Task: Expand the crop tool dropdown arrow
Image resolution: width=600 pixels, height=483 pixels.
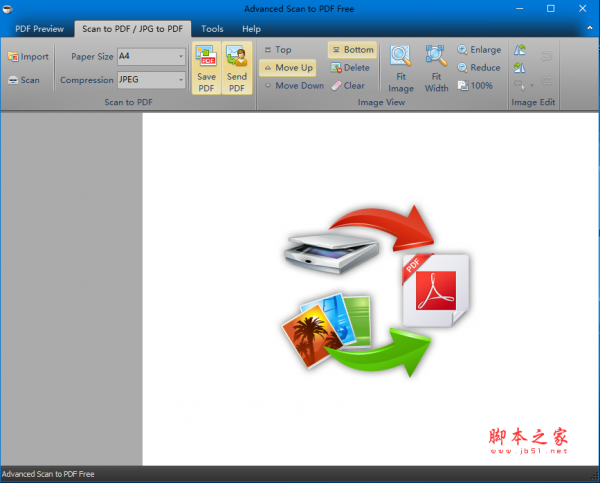Action: click(532, 85)
